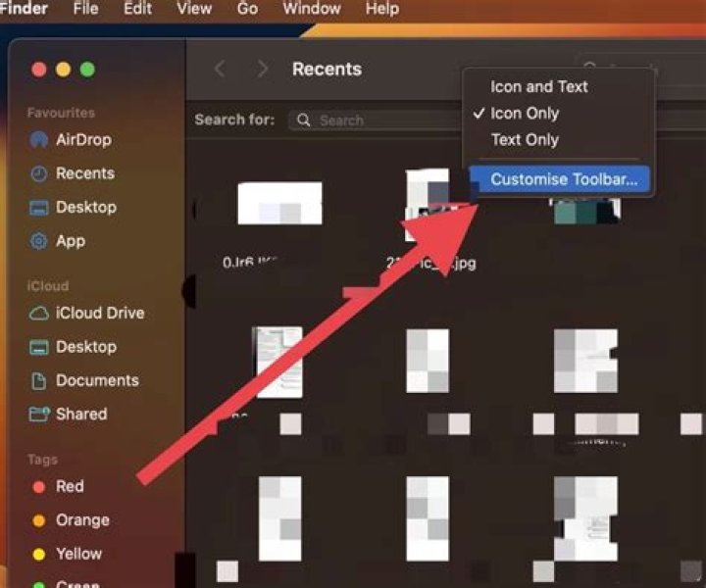
Task: Open Documents label in sidebar
Action: [97, 380]
